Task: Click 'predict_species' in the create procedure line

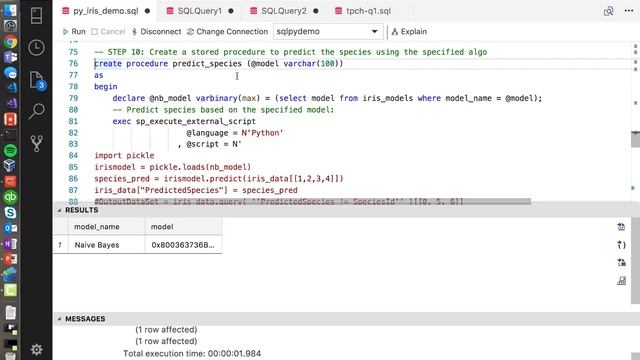Action: [207, 63]
